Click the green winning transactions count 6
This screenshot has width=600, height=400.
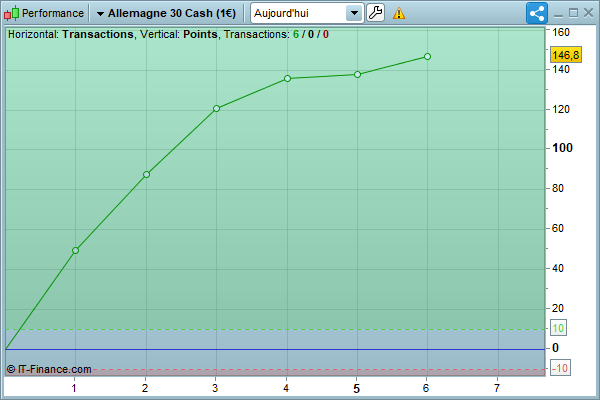point(296,34)
